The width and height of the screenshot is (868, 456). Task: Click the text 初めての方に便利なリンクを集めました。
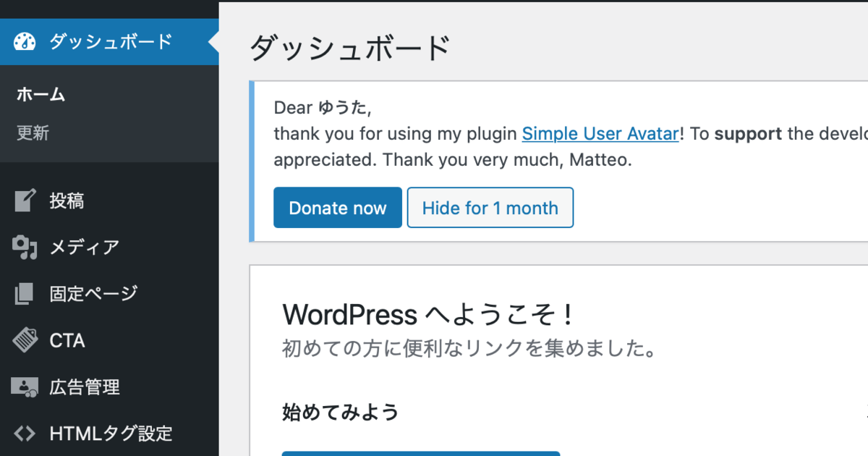tap(469, 350)
